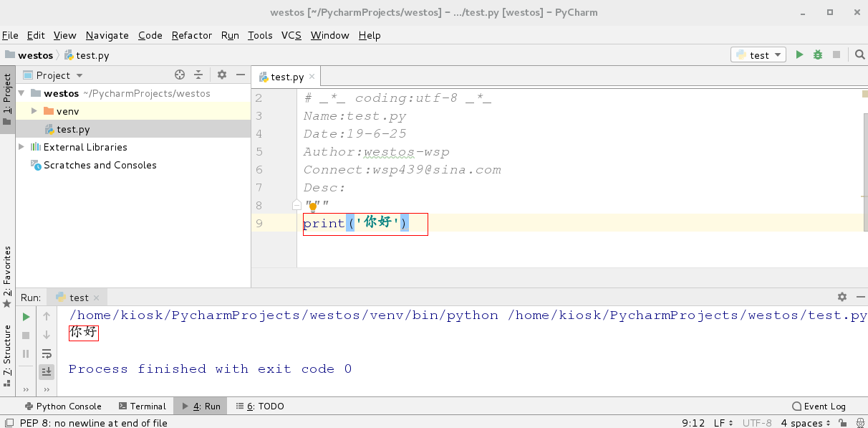This screenshot has height=428, width=868.
Task: Toggle the 1: Project side tab
Action: 7,100
